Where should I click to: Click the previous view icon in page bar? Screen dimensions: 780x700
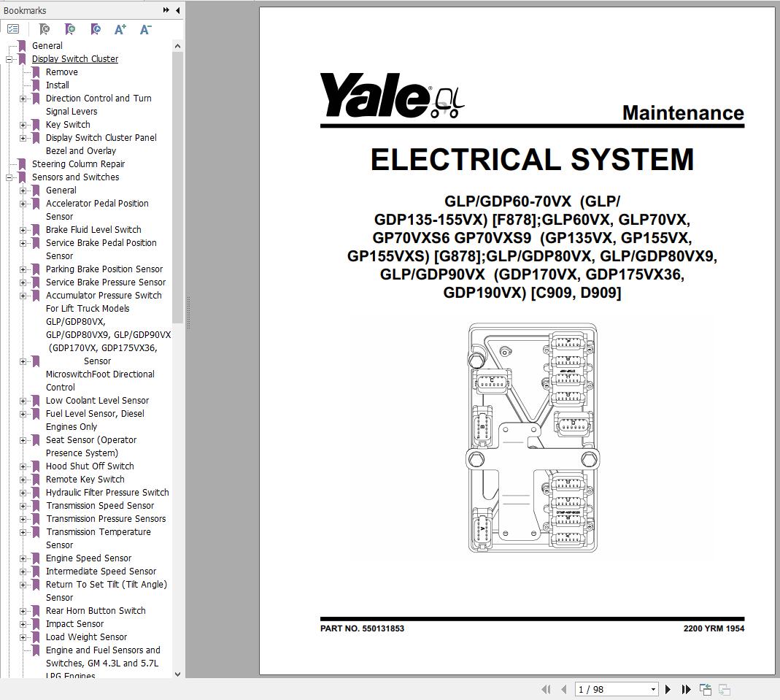706,689
